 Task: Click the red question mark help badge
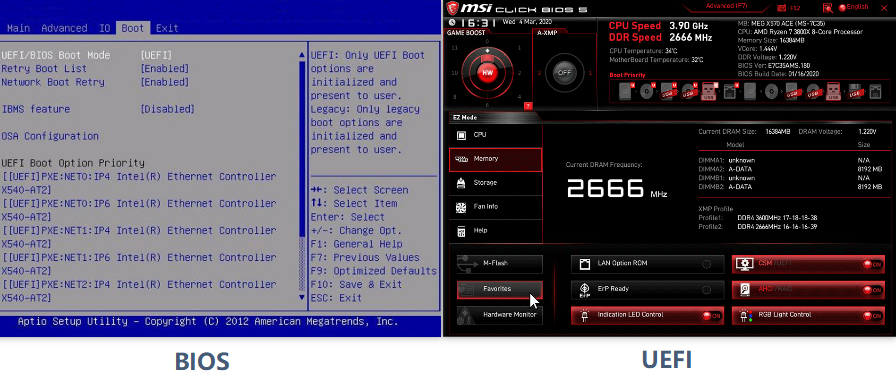coord(528,106)
